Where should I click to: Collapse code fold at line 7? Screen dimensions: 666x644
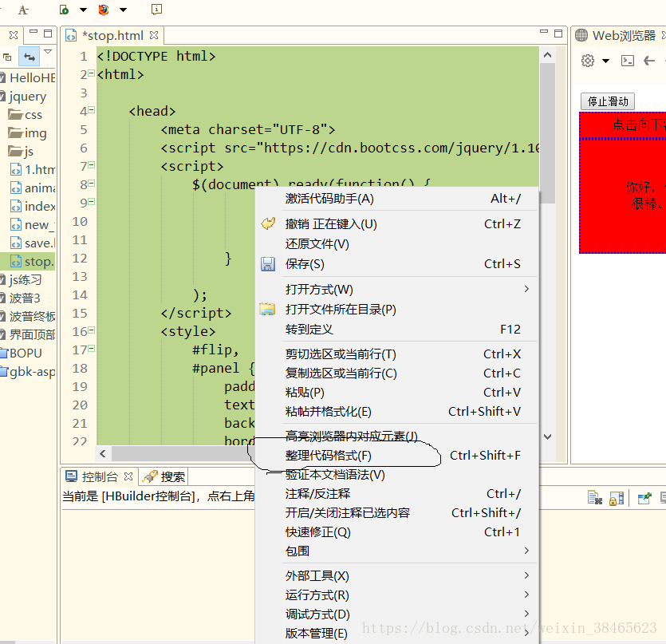coord(91,165)
